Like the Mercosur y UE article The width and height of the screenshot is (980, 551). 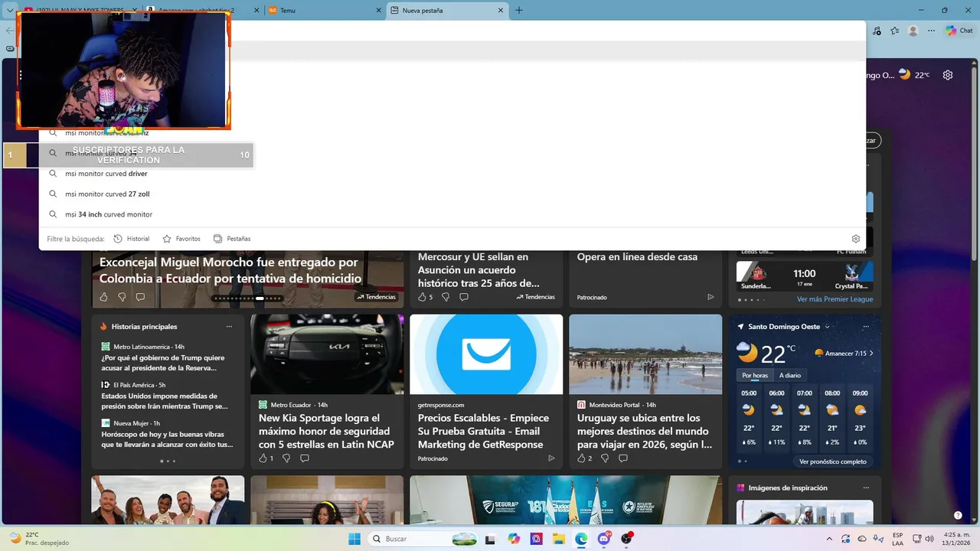click(x=425, y=297)
